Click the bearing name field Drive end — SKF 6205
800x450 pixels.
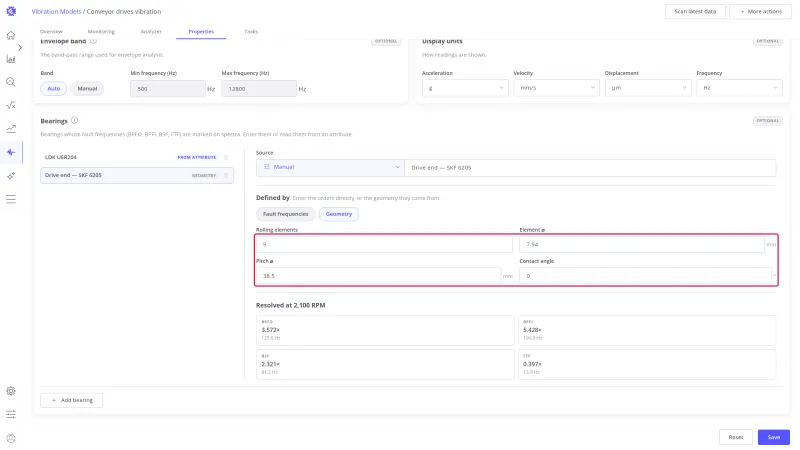coord(590,167)
